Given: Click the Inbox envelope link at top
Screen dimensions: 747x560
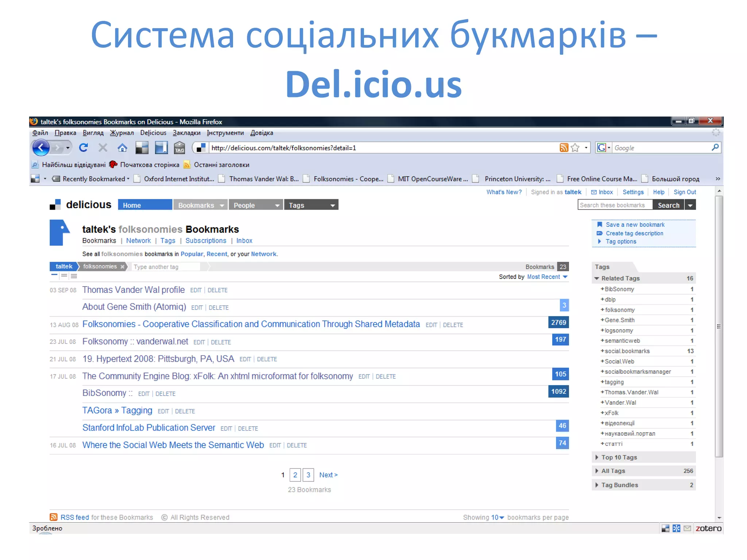Looking at the screenshot, I should click(602, 192).
